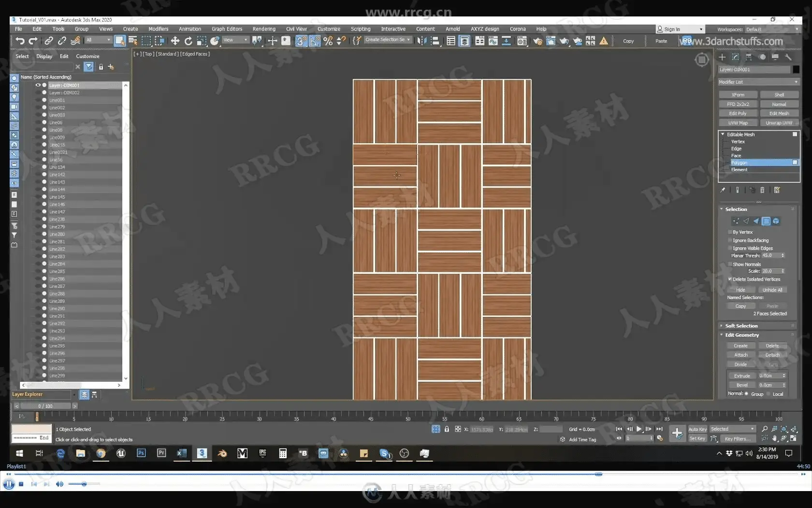Click the Mirror tool icon
Screen dimensions: 812x508
422,41
